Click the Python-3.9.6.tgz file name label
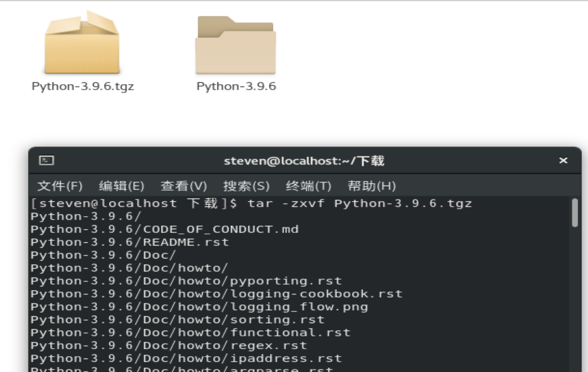The width and height of the screenshot is (588, 372). pos(83,86)
